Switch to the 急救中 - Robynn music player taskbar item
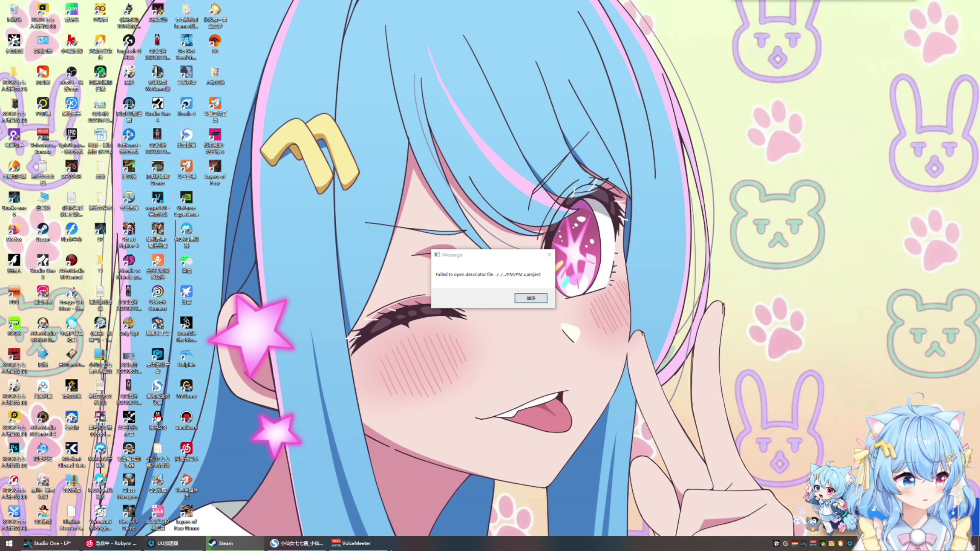Viewport: 980px width, 551px height. (x=112, y=543)
